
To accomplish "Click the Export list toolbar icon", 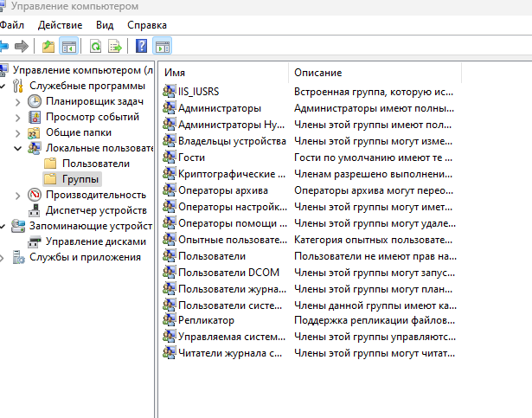I will (115, 46).
